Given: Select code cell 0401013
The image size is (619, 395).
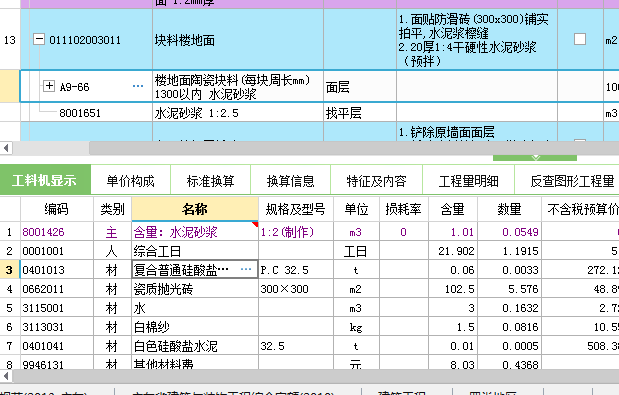Looking at the screenshot, I should tap(57, 270).
